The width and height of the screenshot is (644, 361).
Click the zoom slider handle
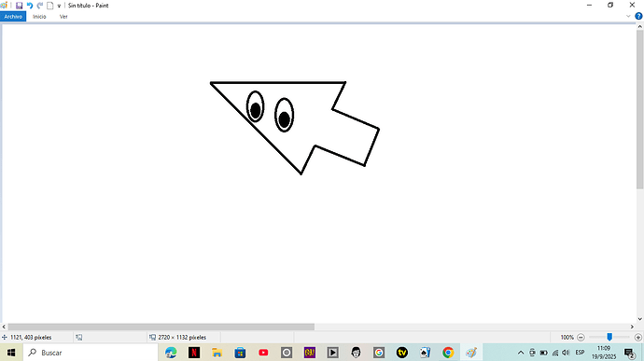609,337
